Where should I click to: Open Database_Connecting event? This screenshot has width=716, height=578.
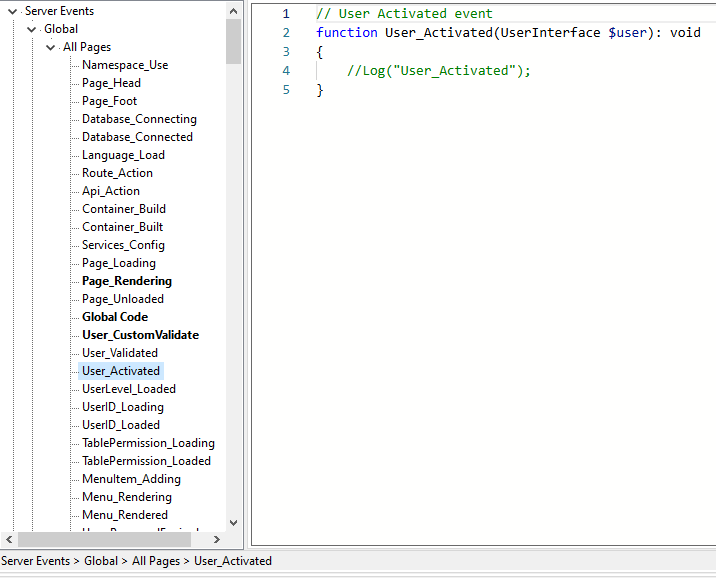tap(139, 119)
